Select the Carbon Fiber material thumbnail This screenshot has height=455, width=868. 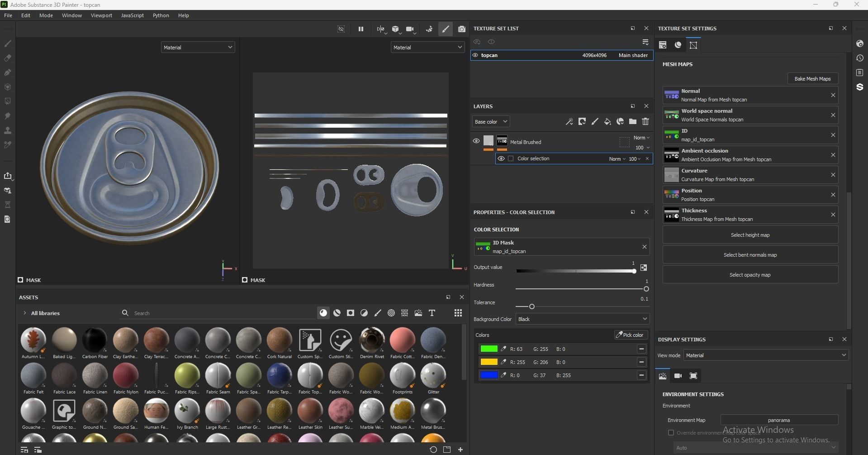[95, 340]
